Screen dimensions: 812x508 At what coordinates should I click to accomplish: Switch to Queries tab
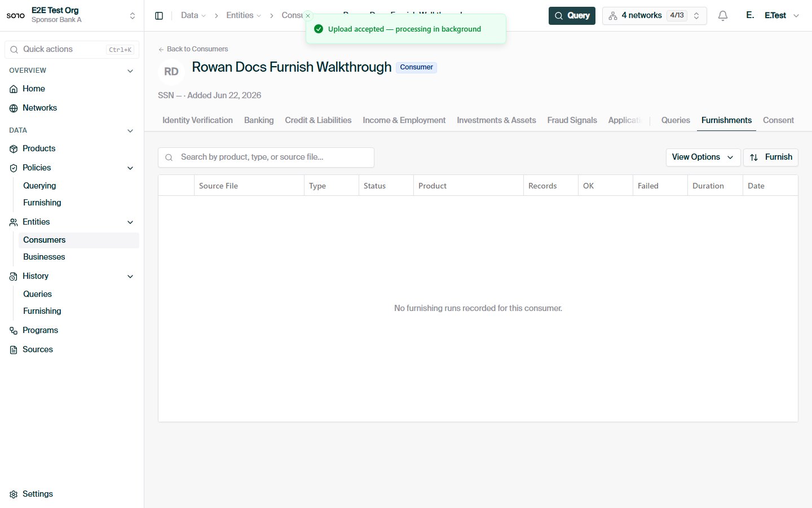[x=676, y=120]
